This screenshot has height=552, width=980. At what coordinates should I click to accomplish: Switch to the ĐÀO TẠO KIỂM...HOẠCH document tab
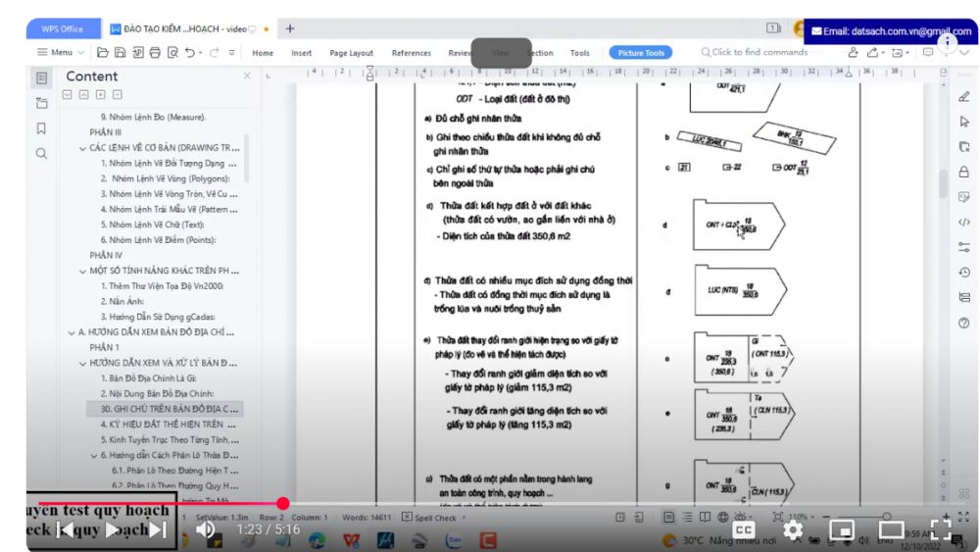click(187, 28)
